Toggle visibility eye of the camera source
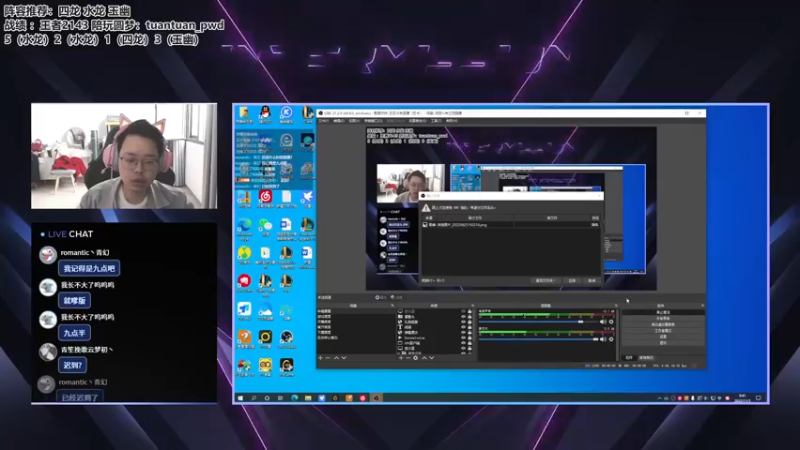The height and width of the screenshot is (450, 800). point(463,316)
